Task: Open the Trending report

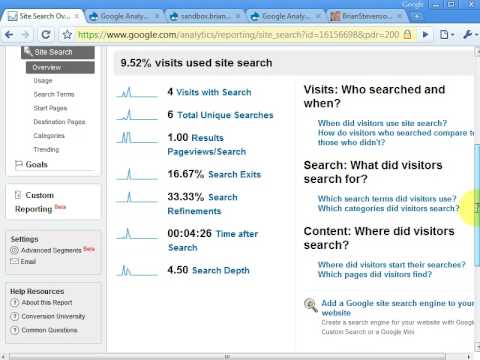Action: [x=46, y=149]
